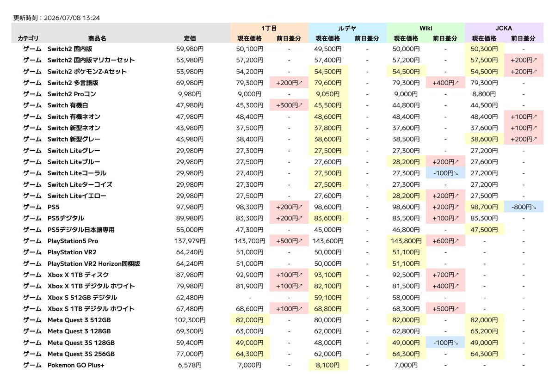Select the Wiki shop header
The width and height of the screenshot is (555, 392).
point(425,28)
